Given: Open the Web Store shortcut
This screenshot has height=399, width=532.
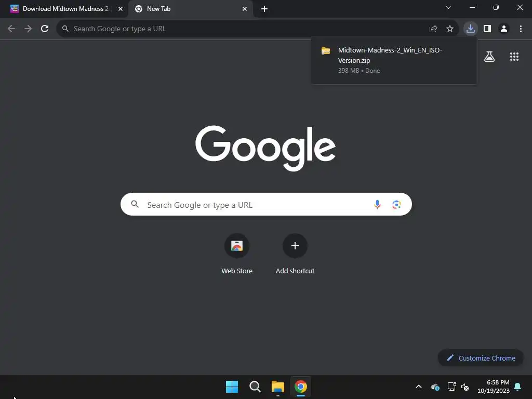Looking at the screenshot, I should pos(237,246).
